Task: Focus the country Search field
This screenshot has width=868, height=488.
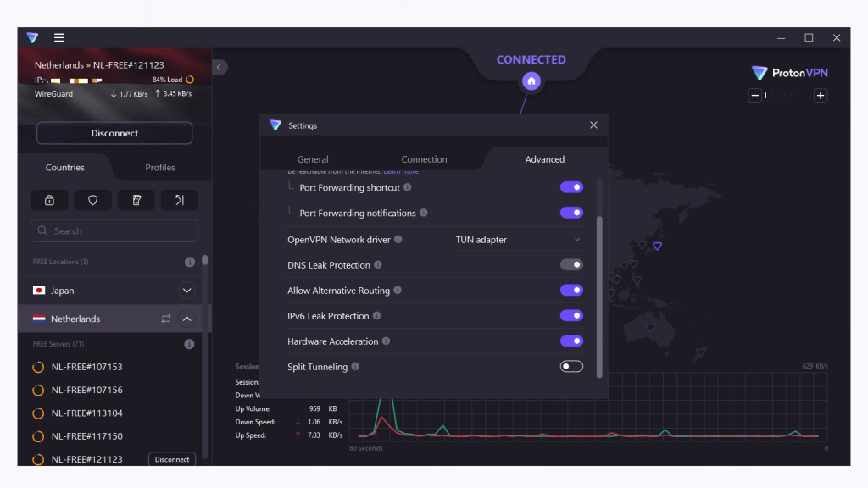Action: [x=114, y=230]
